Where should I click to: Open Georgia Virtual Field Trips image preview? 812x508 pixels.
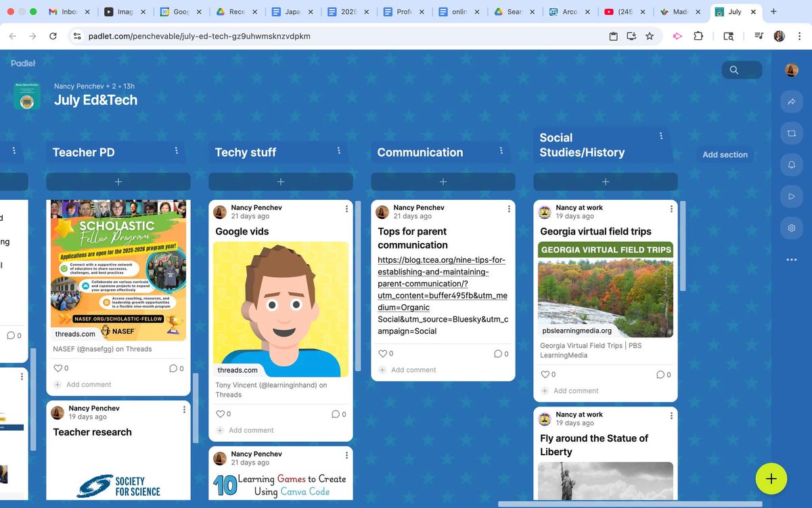[606, 289]
